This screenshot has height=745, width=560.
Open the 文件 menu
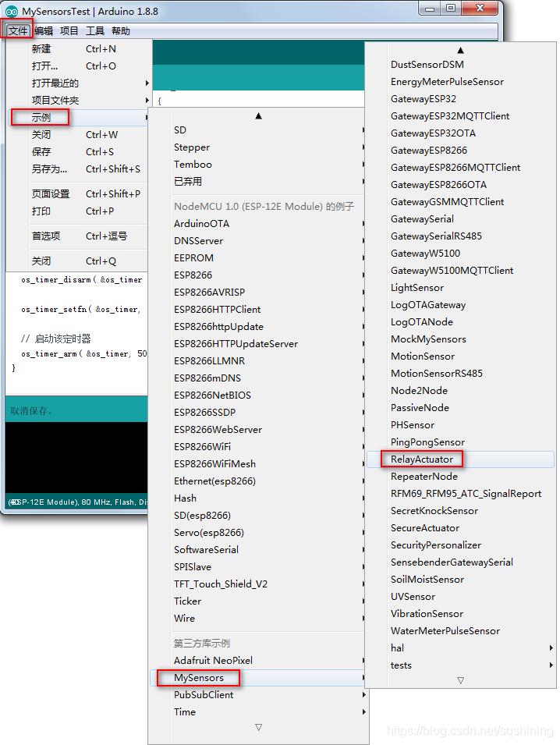[x=18, y=31]
